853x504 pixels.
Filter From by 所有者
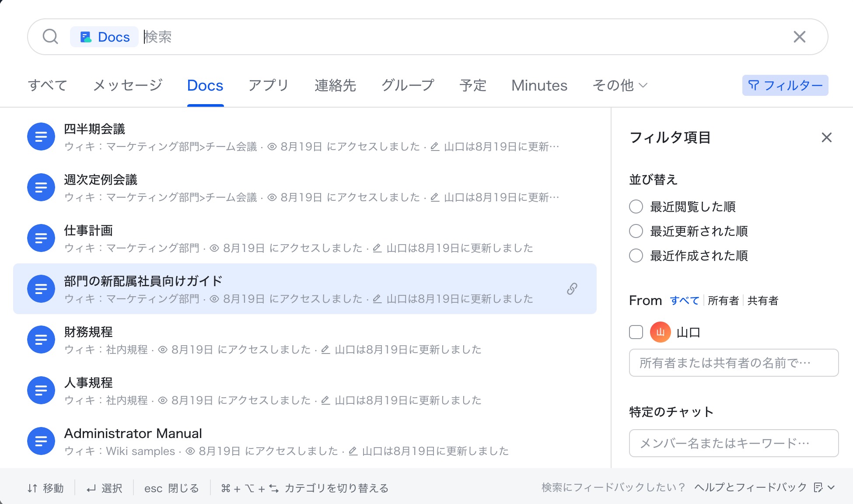723,301
